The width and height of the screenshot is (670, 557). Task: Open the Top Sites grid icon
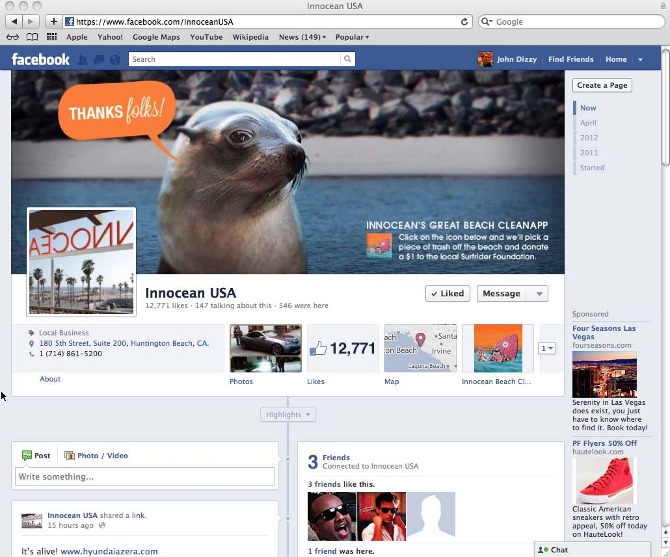(52, 37)
